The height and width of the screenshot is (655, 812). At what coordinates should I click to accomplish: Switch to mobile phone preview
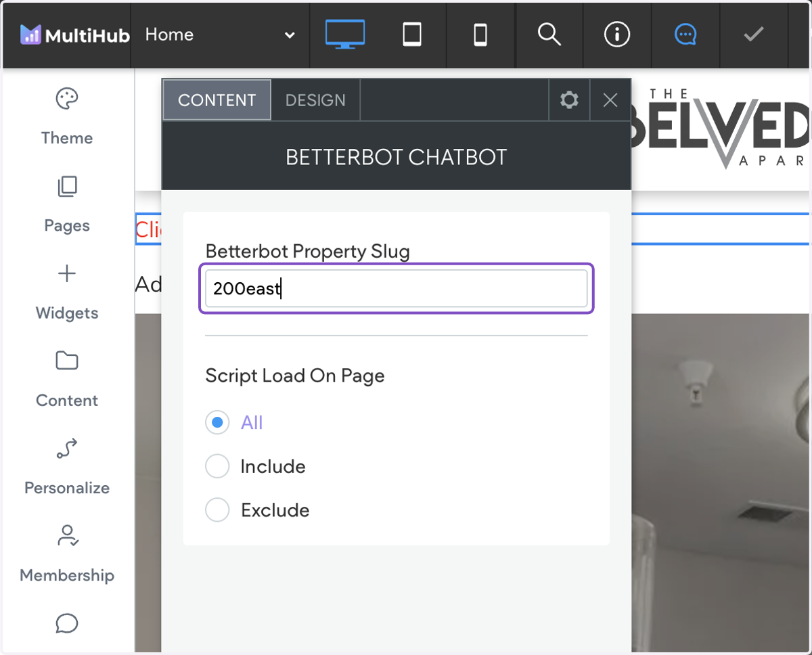point(480,35)
